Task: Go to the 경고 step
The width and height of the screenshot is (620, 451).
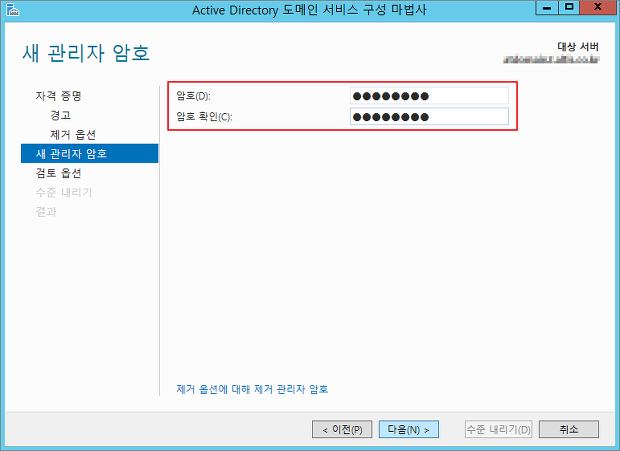Action: pyautogui.click(x=60, y=115)
